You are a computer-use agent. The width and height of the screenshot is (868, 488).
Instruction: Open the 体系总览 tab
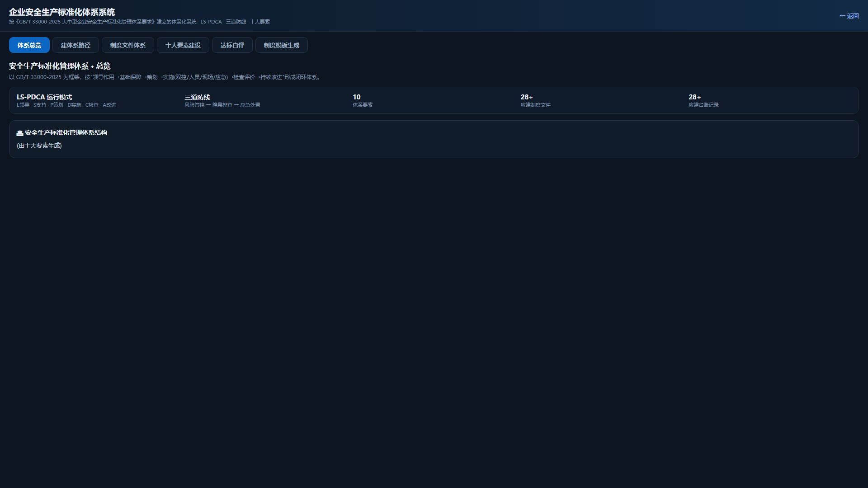point(29,45)
